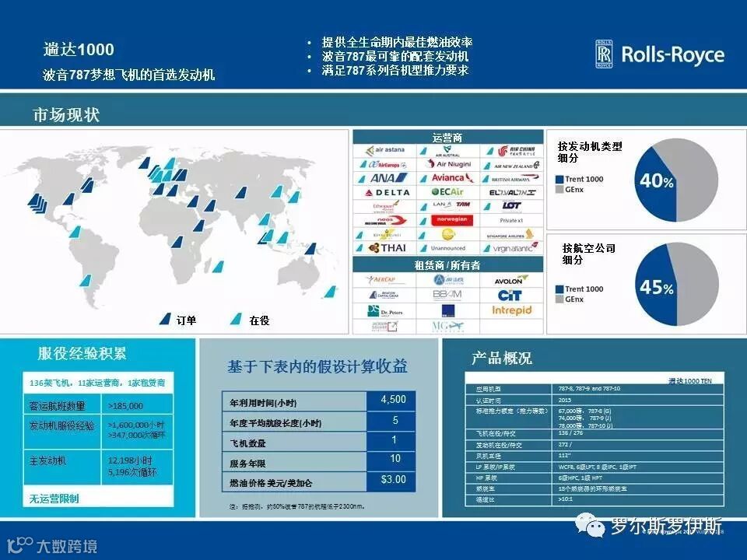Click the 租赁商/所有者 table header

(447, 264)
